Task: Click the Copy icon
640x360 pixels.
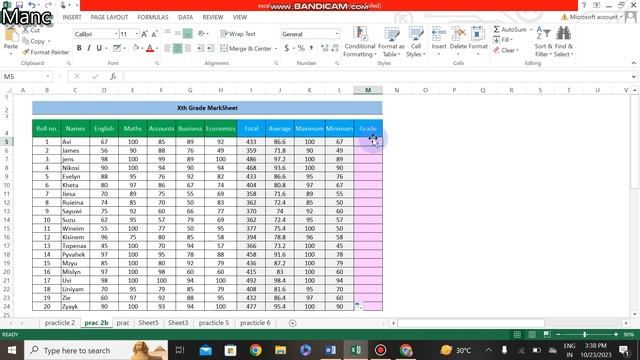Action: (26, 41)
